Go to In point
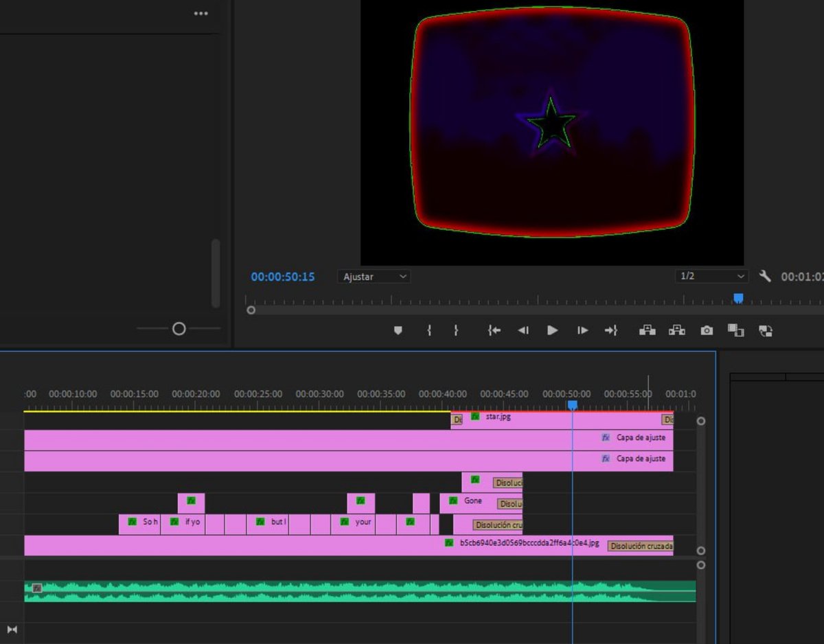 (494, 330)
